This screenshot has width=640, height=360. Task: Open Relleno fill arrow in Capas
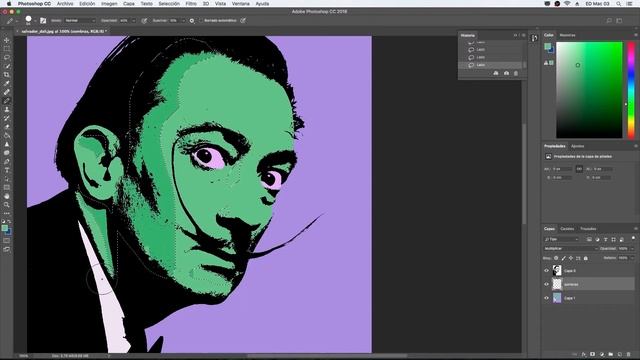tap(632, 258)
